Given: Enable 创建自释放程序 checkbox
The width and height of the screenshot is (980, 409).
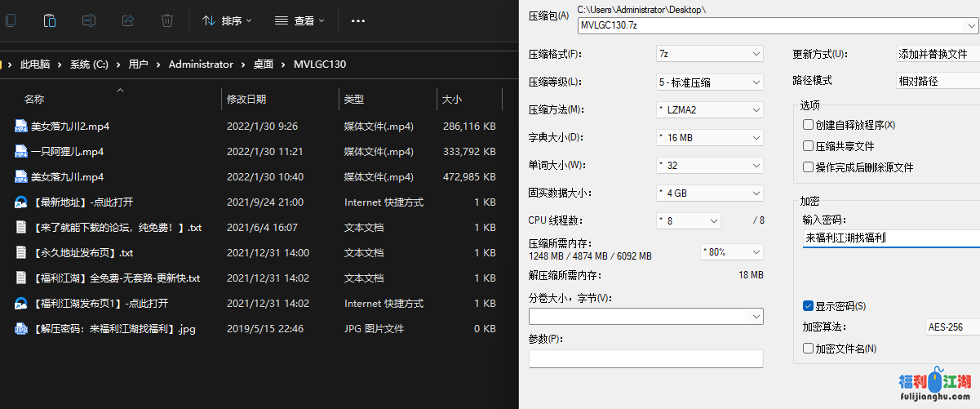Looking at the screenshot, I should [x=808, y=125].
